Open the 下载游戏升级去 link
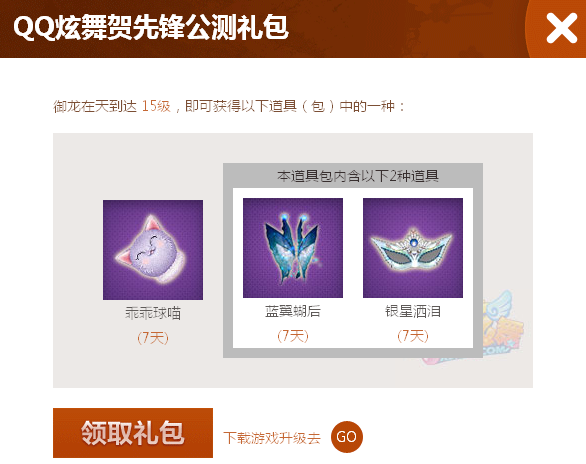This screenshot has width=586, height=464. 272,437
